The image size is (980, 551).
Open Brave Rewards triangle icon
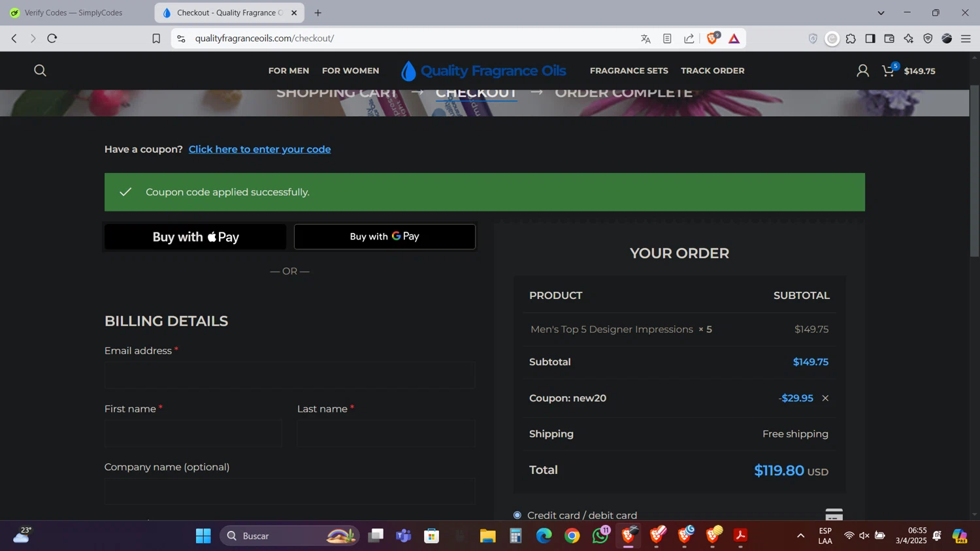pos(734,39)
